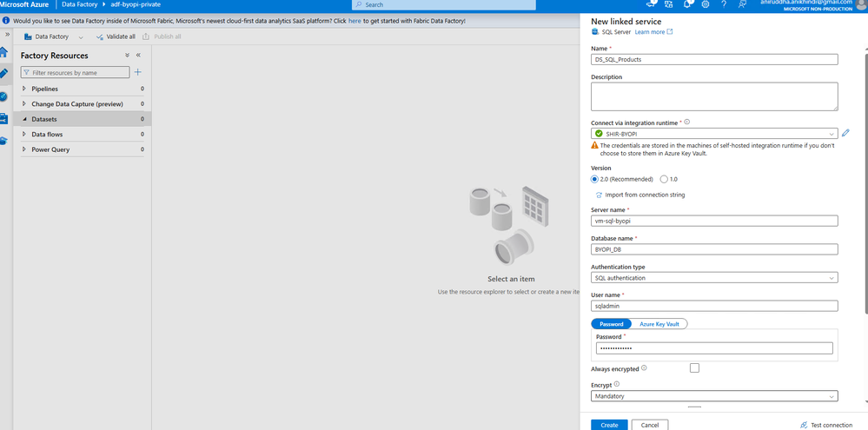Open the Encrypt Mandatory dropdown
The image size is (868, 430).
(x=714, y=396)
